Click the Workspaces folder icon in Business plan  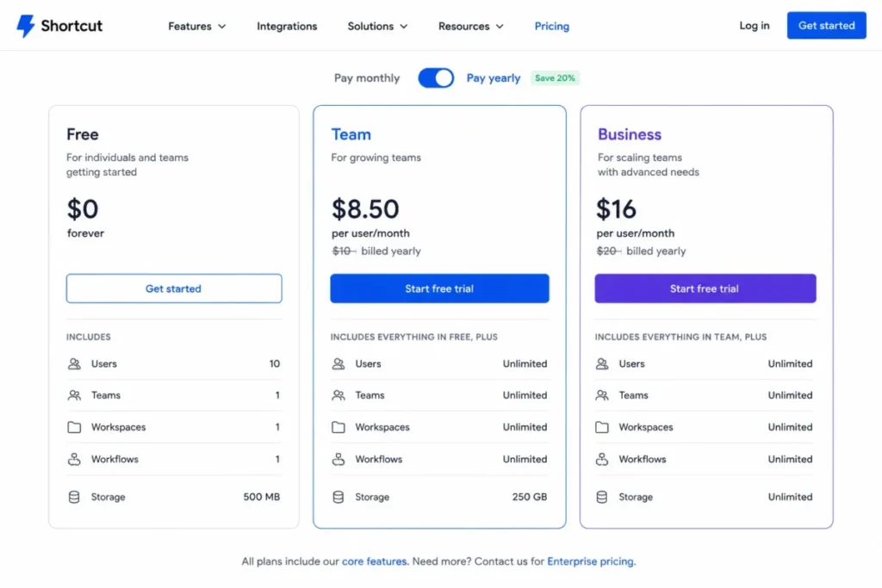click(602, 427)
